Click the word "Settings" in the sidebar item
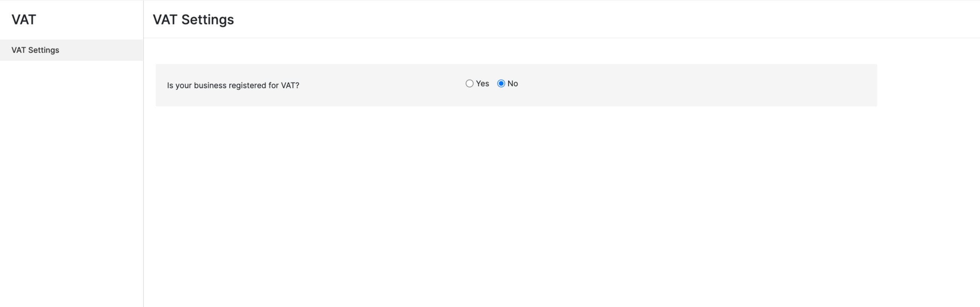The height and width of the screenshot is (307, 980). tap(44, 50)
